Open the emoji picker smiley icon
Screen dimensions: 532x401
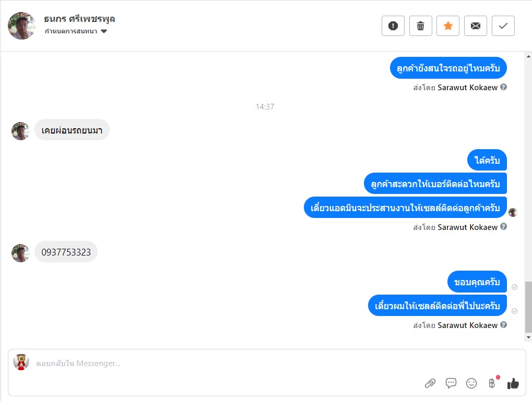(471, 383)
